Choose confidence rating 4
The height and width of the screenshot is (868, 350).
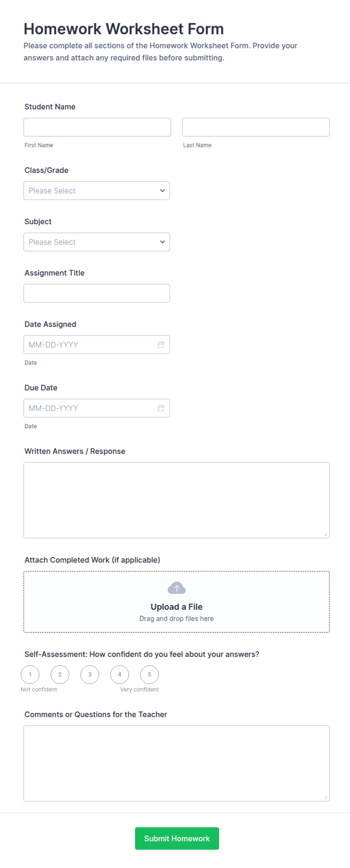click(120, 675)
